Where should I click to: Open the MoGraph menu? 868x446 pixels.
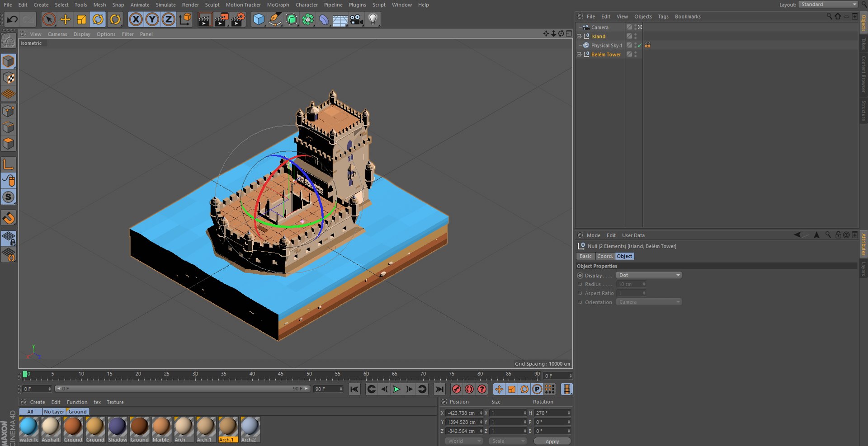click(x=278, y=5)
